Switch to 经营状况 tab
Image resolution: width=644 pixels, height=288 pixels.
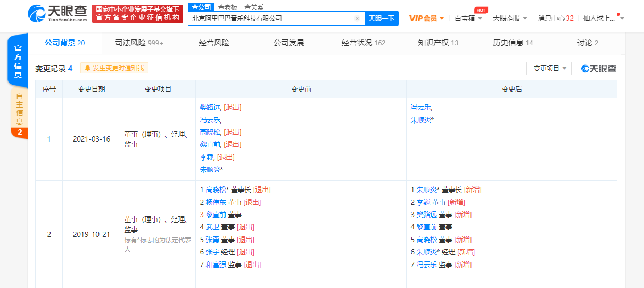(x=364, y=43)
